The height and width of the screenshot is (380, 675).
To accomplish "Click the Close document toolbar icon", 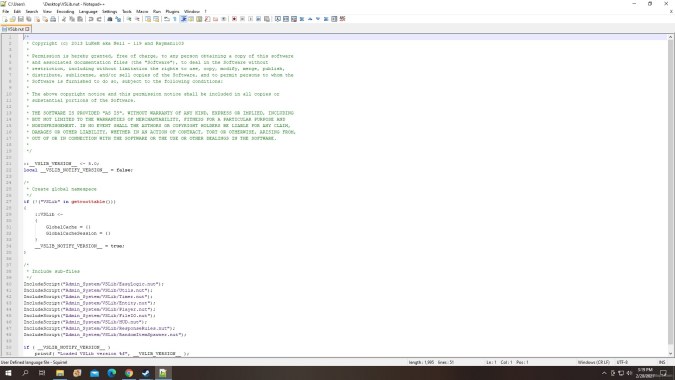I will [37, 19].
